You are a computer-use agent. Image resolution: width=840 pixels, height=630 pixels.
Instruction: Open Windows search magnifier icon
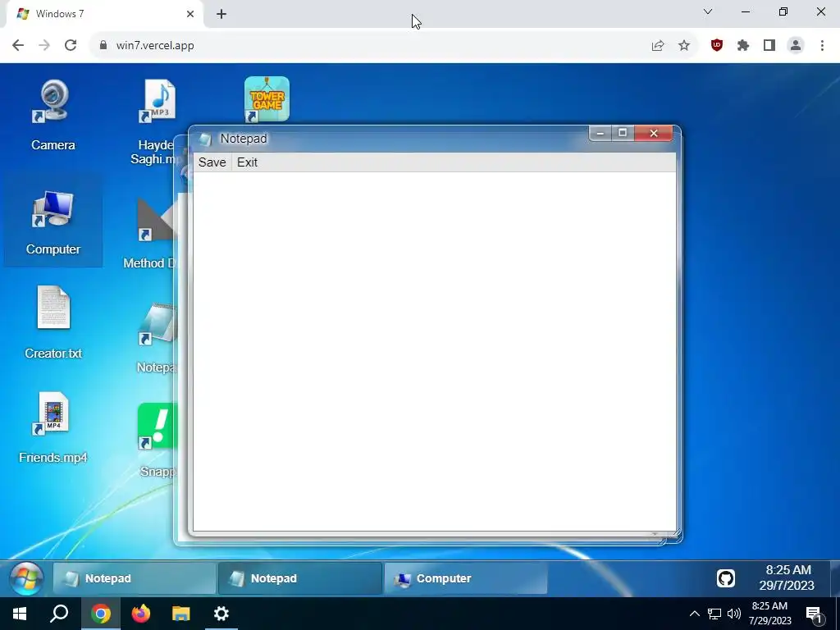59,614
